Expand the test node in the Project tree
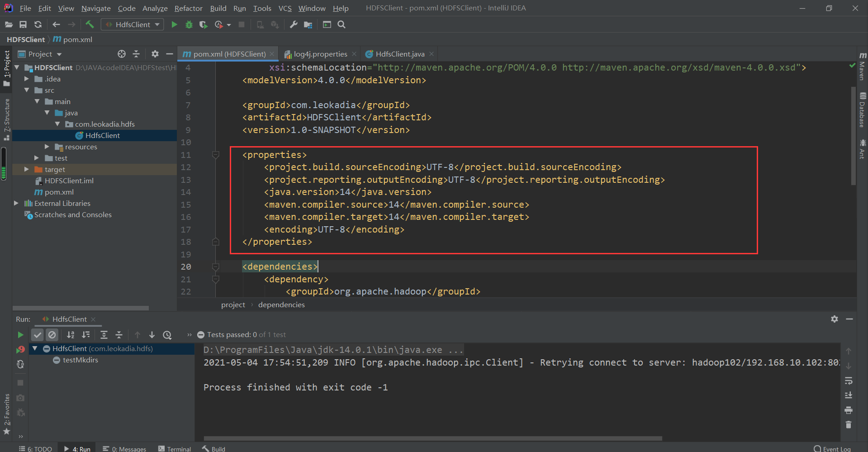 pos(37,158)
